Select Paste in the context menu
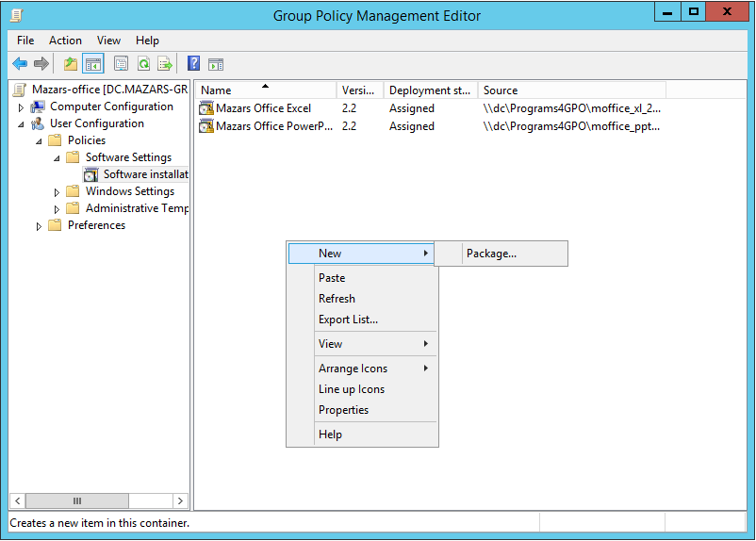 [x=363, y=278]
